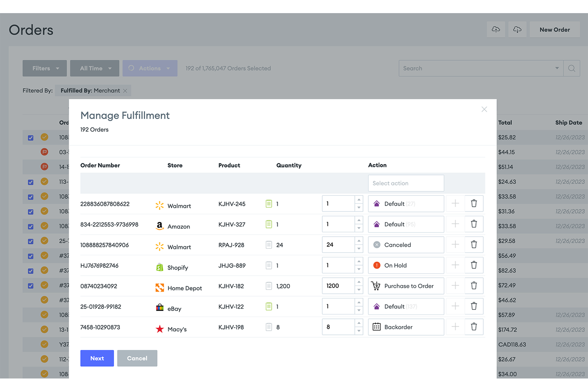Image resolution: width=588 pixels, height=392 pixels.
Task: Delete the Walmart KJHV-245 row with trash icon
Action: point(474,203)
